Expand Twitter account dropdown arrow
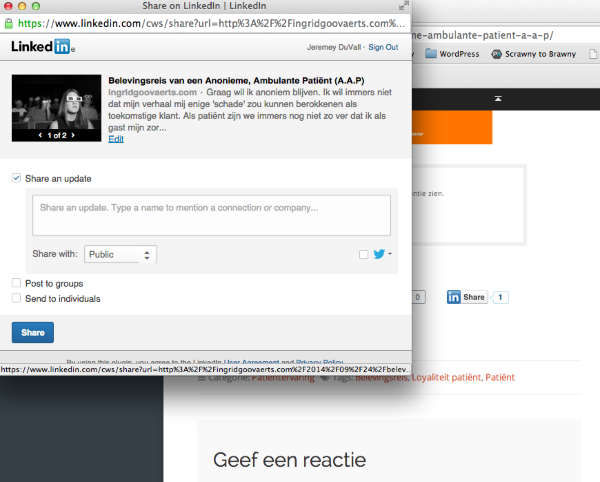The height and width of the screenshot is (482, 600). pos(390,254)
